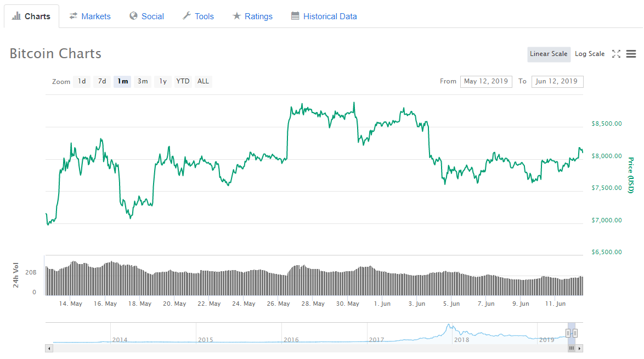Viewport: 644px width, 359px height.
Task: Open the Ratings tab
Action: [x=252, y=16]
